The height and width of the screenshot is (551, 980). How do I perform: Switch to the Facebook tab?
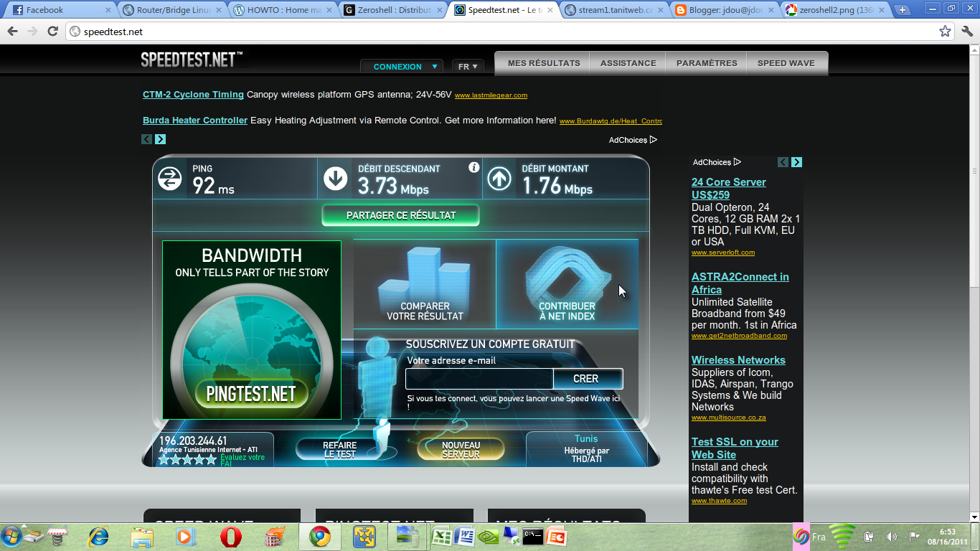(60, 10)
